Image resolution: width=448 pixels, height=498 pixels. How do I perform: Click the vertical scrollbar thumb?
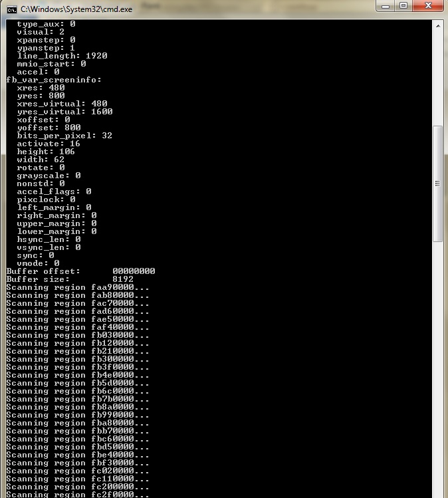[438, 184]
